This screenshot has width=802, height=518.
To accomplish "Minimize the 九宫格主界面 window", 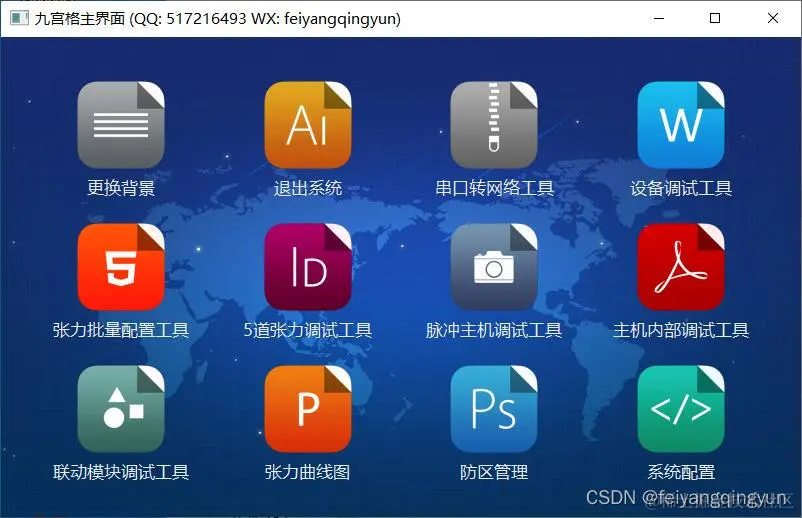I will point(659,18).
